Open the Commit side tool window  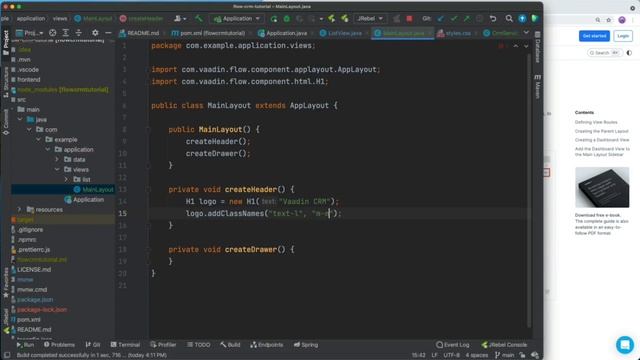pyautogui.click(x=6, y=122)
